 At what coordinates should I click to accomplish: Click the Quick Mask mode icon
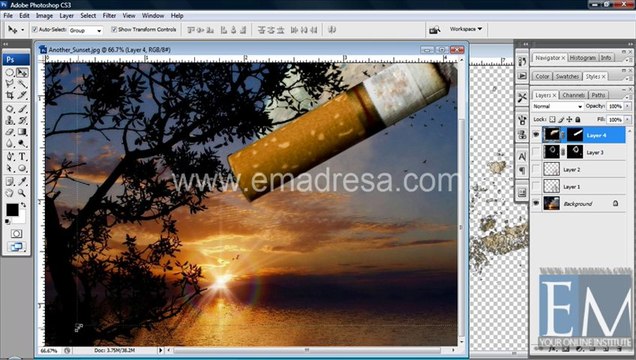(16, 234)
